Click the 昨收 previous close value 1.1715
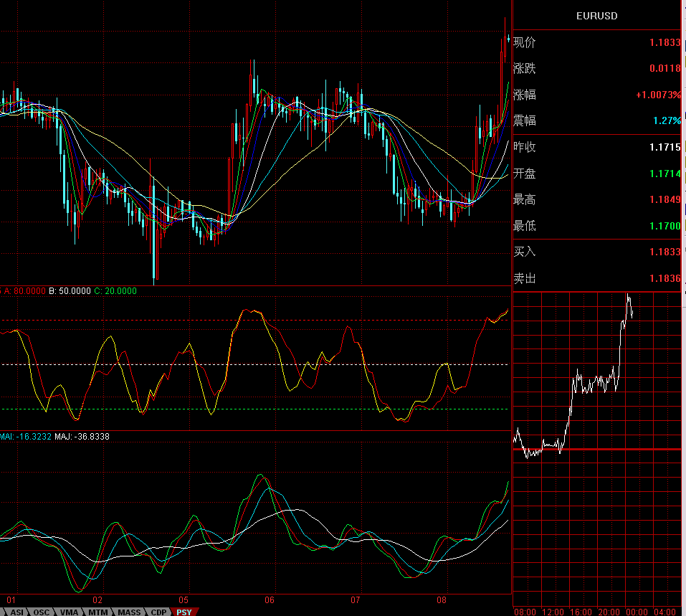 tap(664, 148)
